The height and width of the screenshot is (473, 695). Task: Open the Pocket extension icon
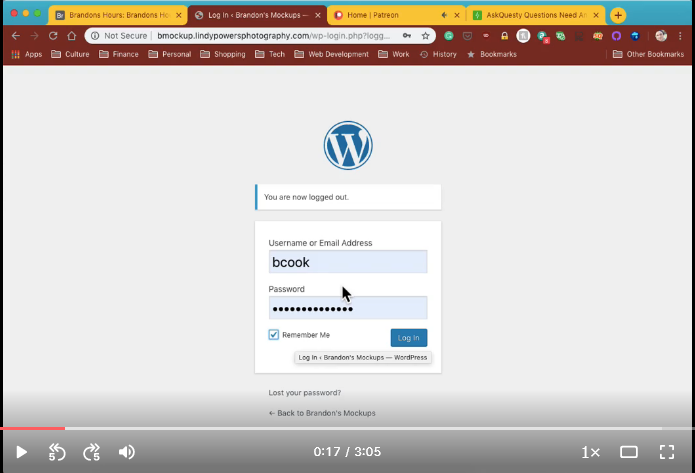pos(467,36)
